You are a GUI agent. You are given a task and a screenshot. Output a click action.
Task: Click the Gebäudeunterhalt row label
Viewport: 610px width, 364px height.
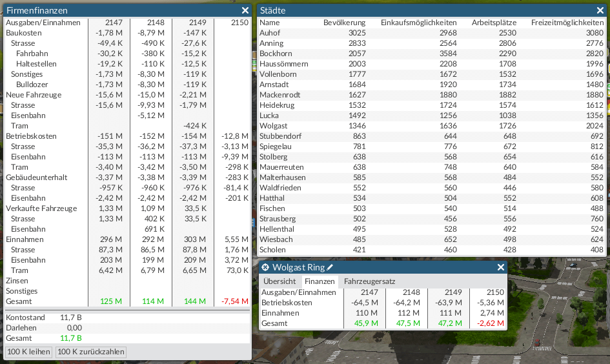[37, 177]
